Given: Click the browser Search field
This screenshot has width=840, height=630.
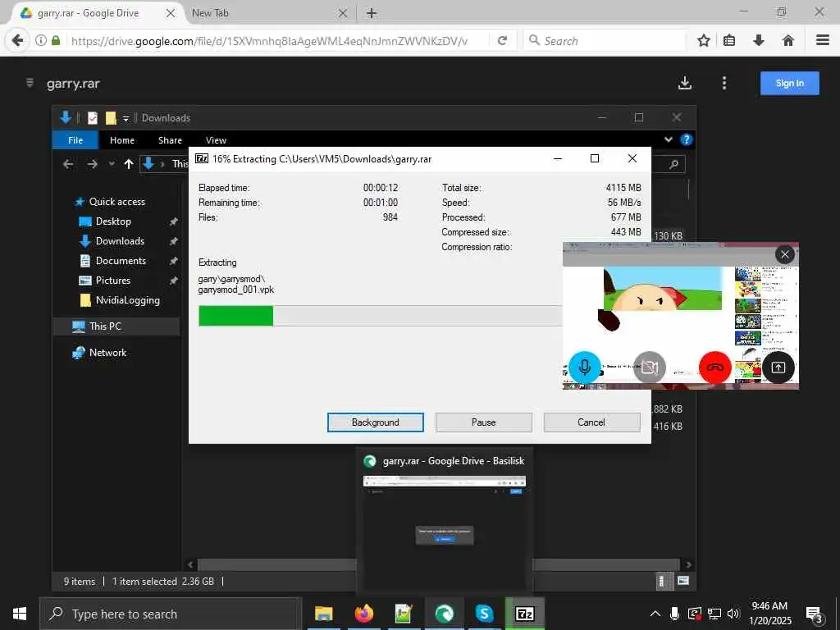Looking at the screenshot, I should pos(605,41).
